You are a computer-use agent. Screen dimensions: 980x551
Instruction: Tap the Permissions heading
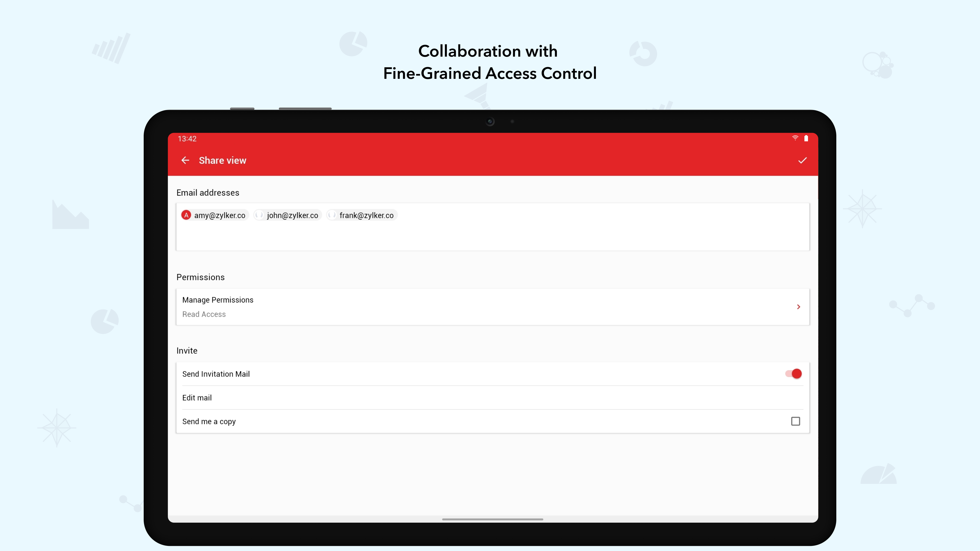(201, 277)
